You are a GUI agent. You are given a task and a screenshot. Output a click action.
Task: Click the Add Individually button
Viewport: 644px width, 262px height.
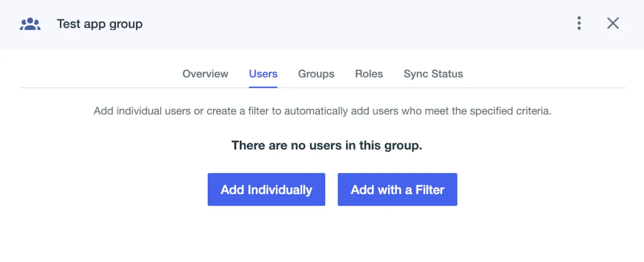[x=266, y=190]
